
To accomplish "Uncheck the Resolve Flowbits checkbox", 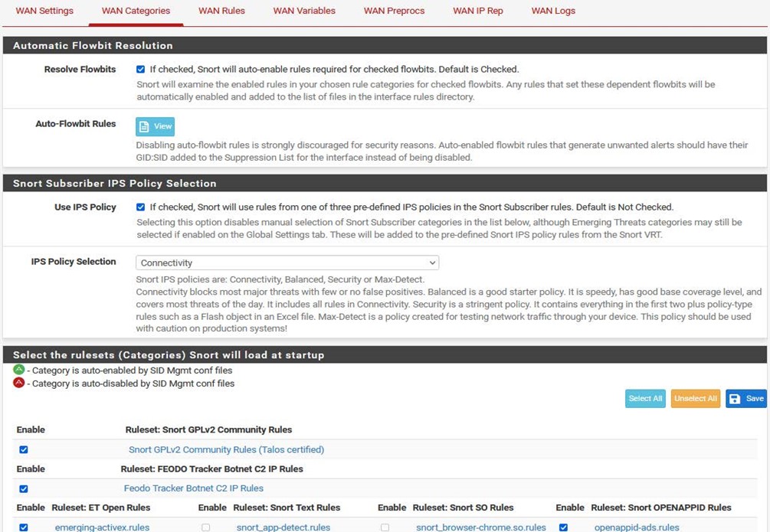I will [x=140, y=69].
